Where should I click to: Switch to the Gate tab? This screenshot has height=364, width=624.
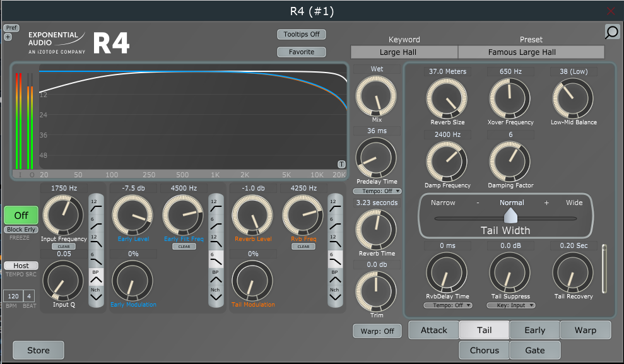[535, 350]
